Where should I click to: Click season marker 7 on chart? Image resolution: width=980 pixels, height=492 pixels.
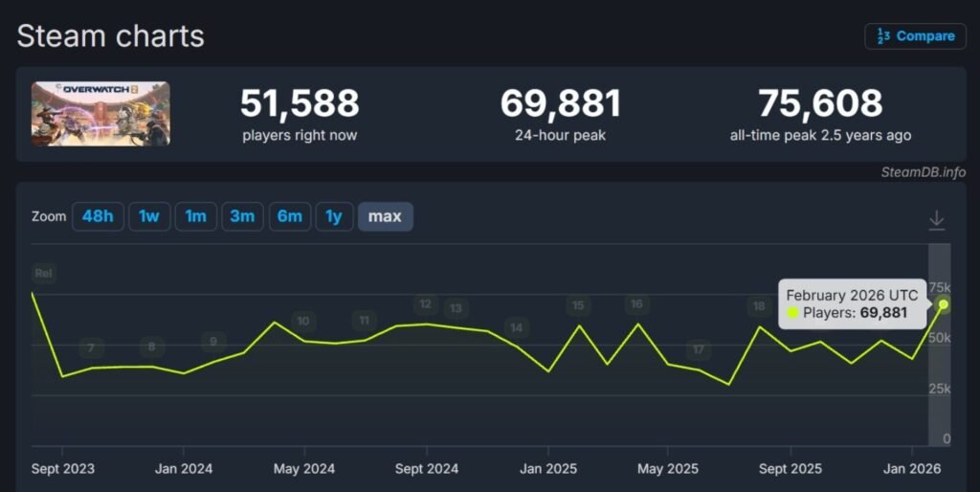point(91,347)
